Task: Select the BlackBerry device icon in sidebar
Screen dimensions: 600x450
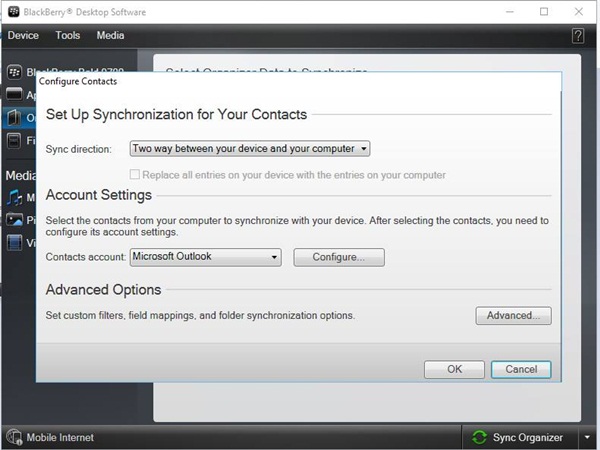Action: [15, 72]
